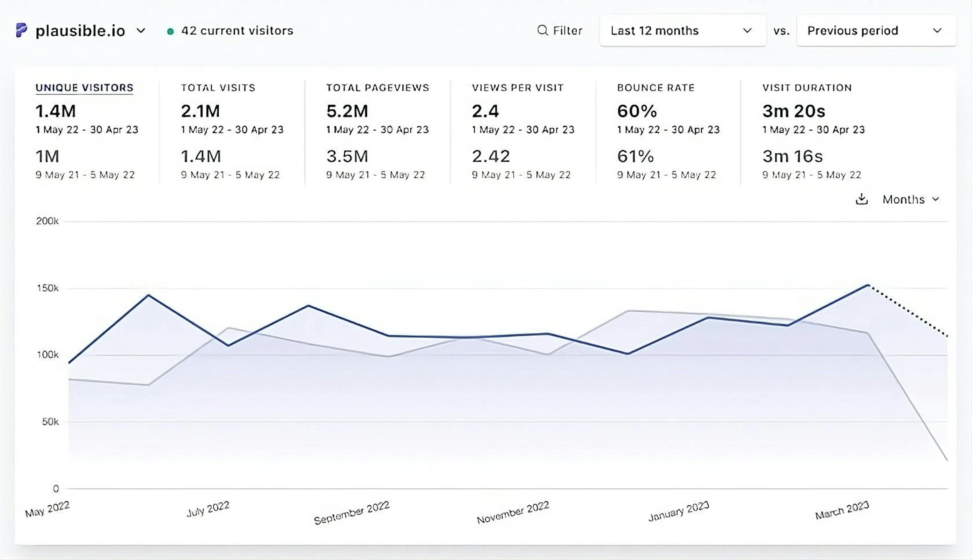Click the June 2022 peak on dark line
Image resolution: width=972 pixels, height=560 pixels.
(x=149, y=295)
